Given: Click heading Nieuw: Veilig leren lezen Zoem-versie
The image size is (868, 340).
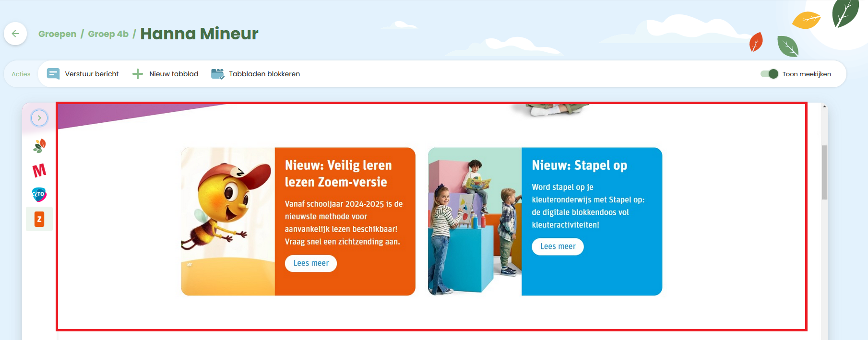Looking at the screenshot, I should pos(338,174).
